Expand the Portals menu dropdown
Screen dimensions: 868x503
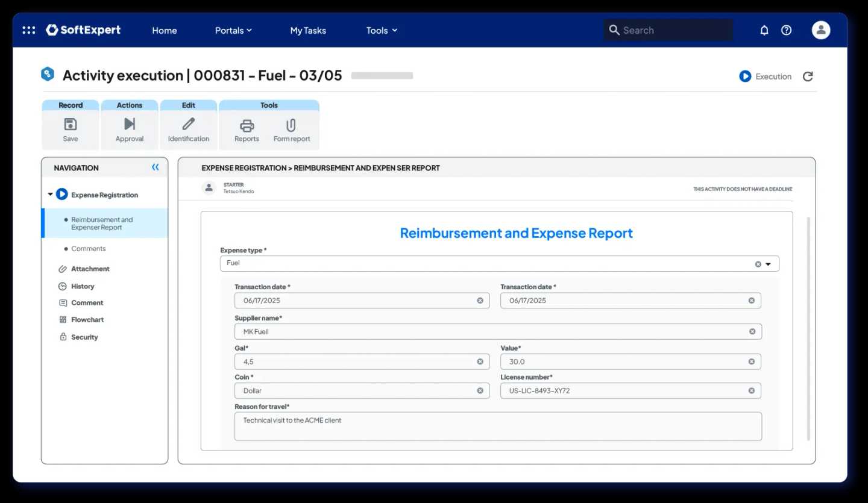pos(233,31)
